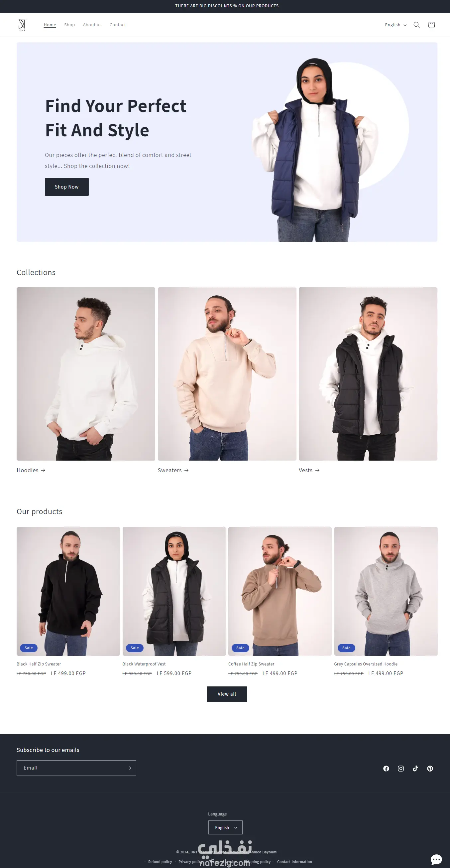This screenshot has height=868, width=450.
Task: Submit email with the arrow icon
Action: coord(129,768)
